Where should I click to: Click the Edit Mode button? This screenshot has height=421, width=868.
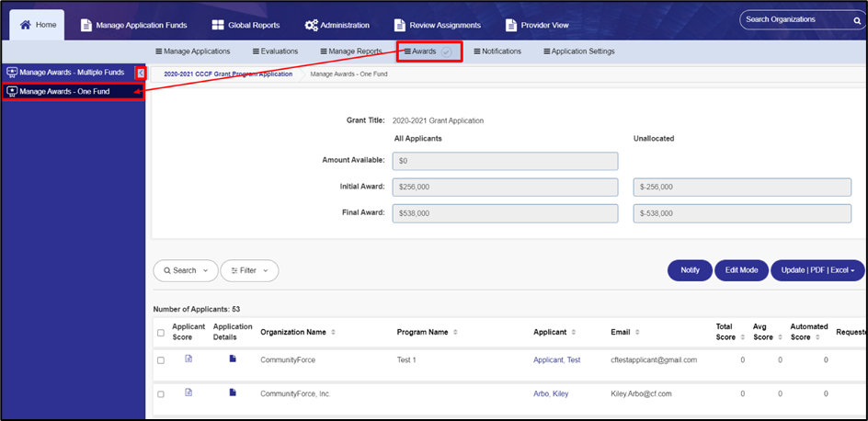pos(741,270)
